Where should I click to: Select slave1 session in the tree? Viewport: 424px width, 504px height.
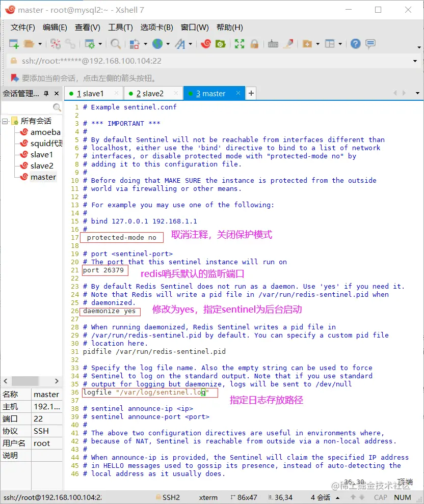(41, 155)
